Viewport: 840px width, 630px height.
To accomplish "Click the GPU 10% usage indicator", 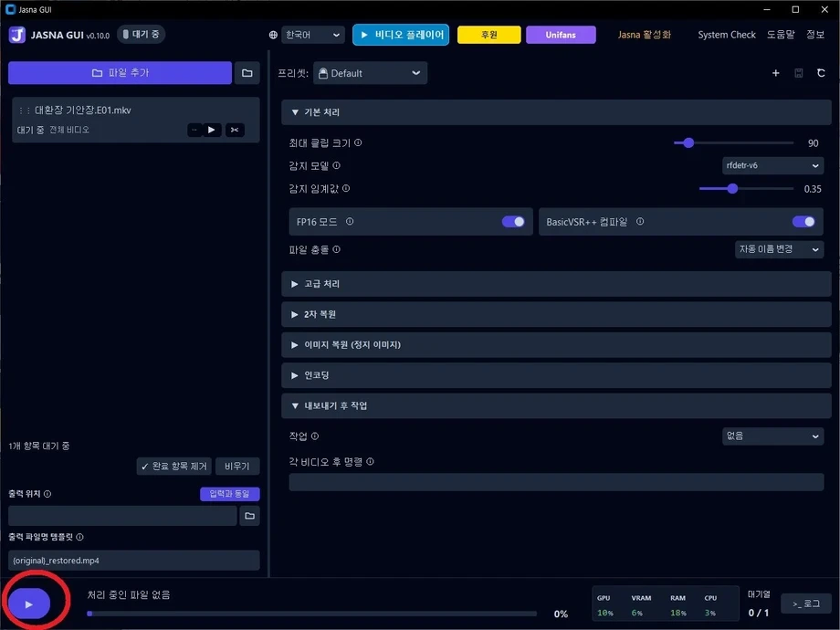I will (x=604, y=605).
